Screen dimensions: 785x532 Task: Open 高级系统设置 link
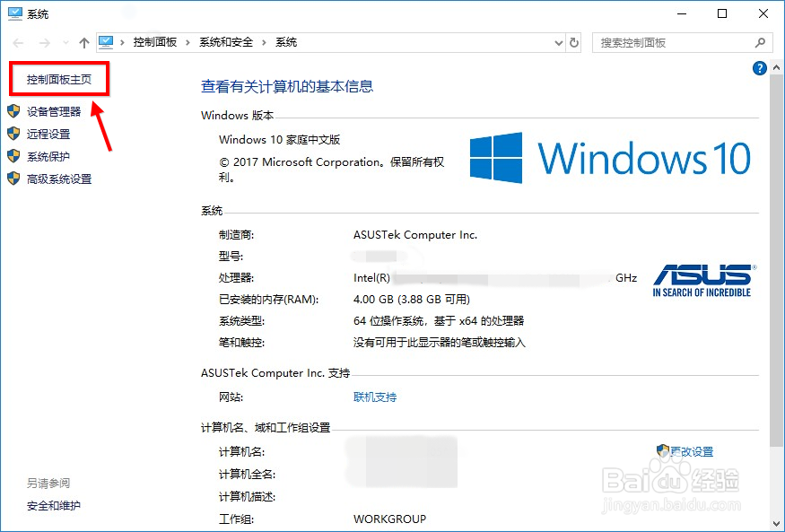tap(59, 179)
